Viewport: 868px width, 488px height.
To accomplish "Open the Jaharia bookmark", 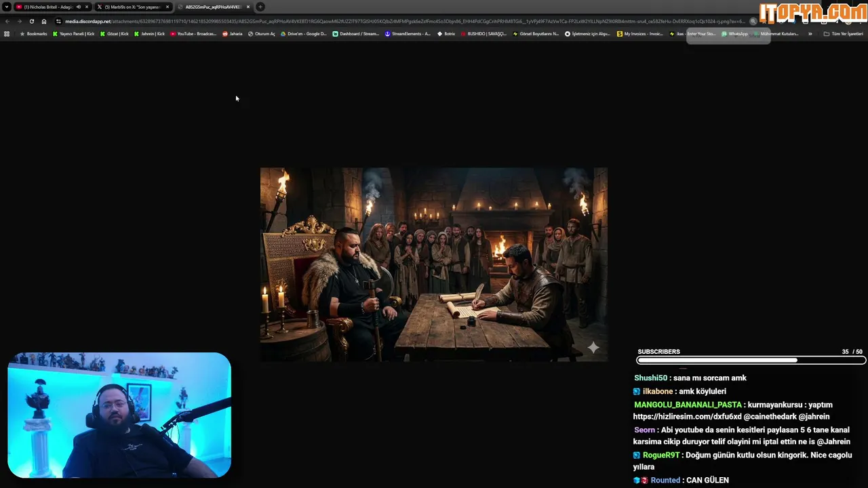I will tap(232, 33).
